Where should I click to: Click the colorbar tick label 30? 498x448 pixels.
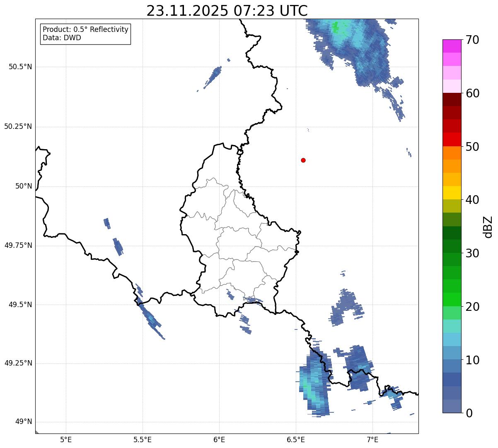[x=473, y=253]
